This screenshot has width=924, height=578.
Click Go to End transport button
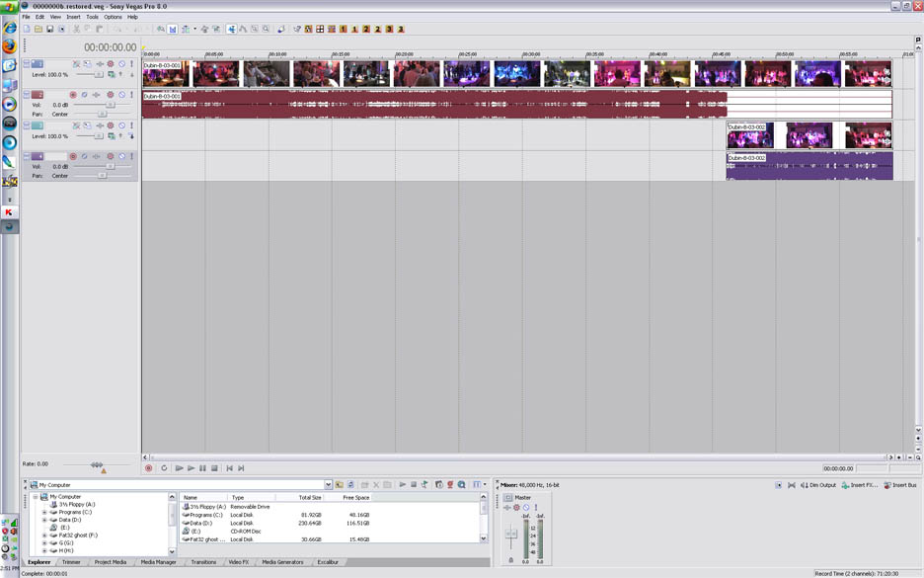(x=241, y=468)
